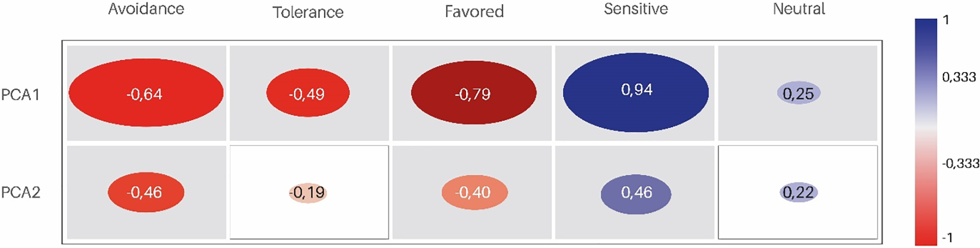Viewport: 980px width, 248px height.
Task: Click the dark red -0,79 ellipse
Action: [473, 93]
